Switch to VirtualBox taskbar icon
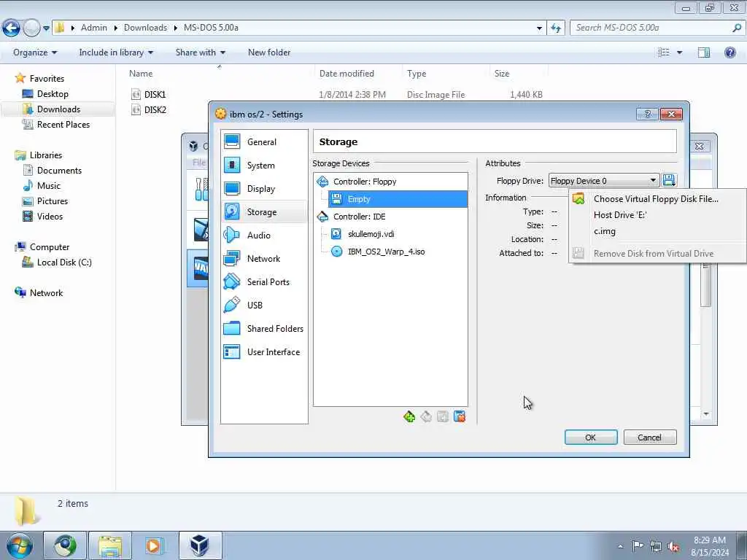The width and height of the screenshot is (747, 560). (200, 545)
